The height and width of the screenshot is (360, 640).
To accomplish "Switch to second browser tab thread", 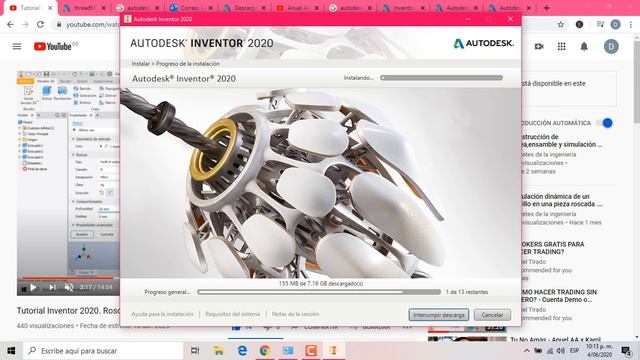I will pyautogui.click(x=84, y=8).
